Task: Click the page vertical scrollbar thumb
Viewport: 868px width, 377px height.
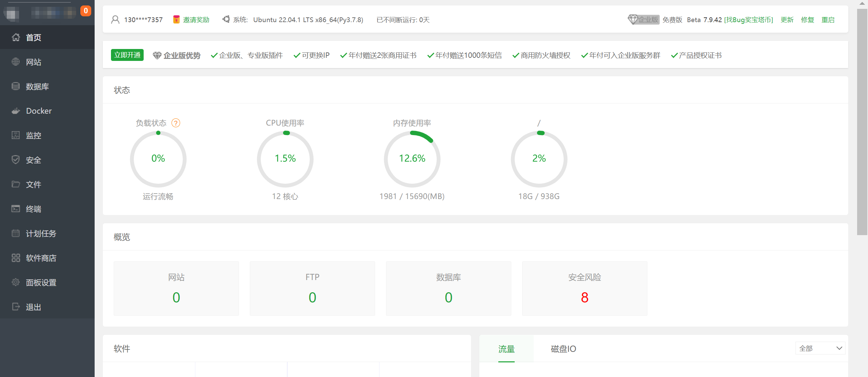Action: [x=862, y=122]
